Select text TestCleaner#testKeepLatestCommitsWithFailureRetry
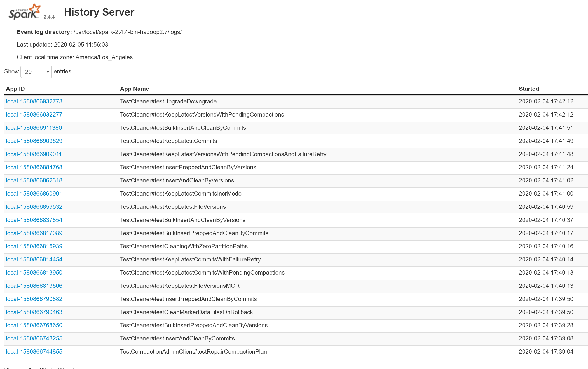 pyautogui.click(x=190, y=259)
